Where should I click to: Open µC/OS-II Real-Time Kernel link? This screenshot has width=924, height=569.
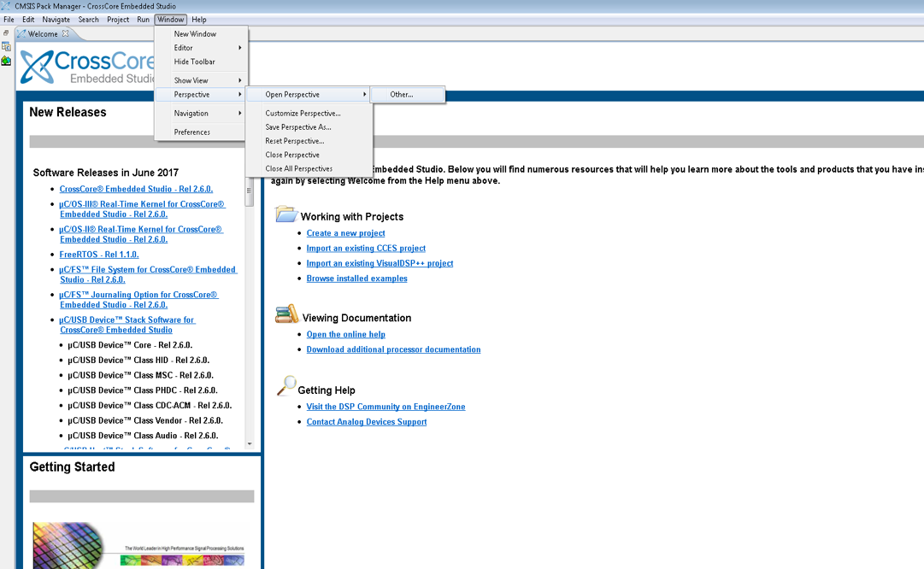pos(141,234)
